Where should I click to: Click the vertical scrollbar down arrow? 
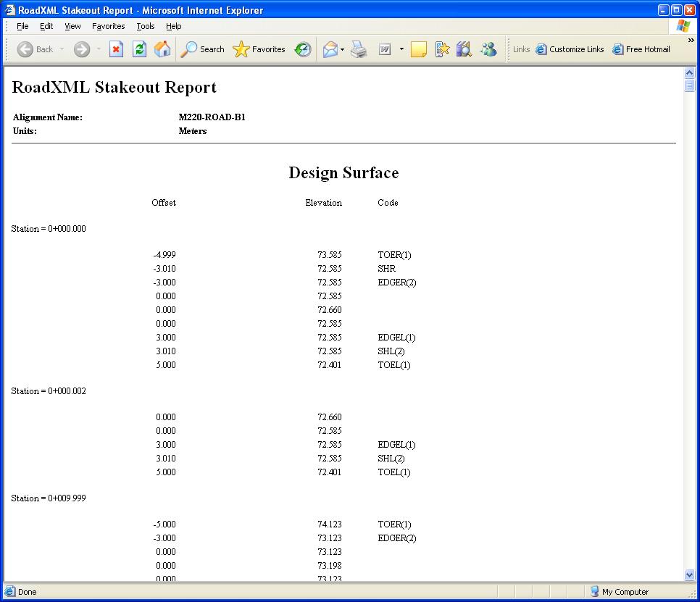click(689, 574)
